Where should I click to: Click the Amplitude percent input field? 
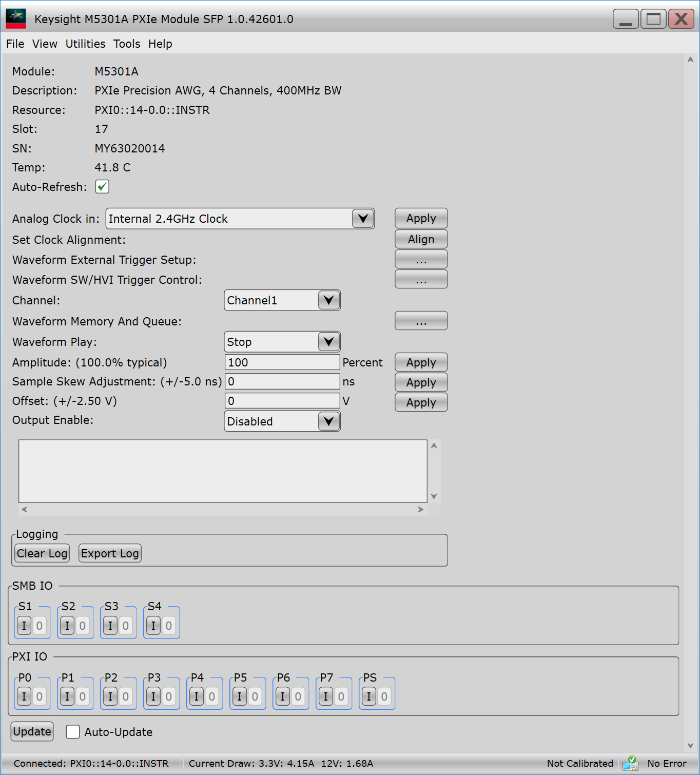[282, 362]
